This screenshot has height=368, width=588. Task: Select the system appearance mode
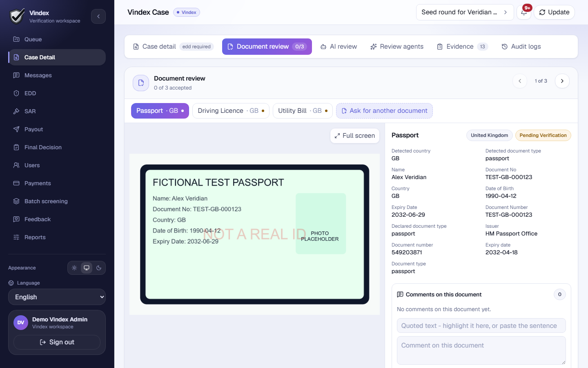pyautogui.click(x=87, y=268)
